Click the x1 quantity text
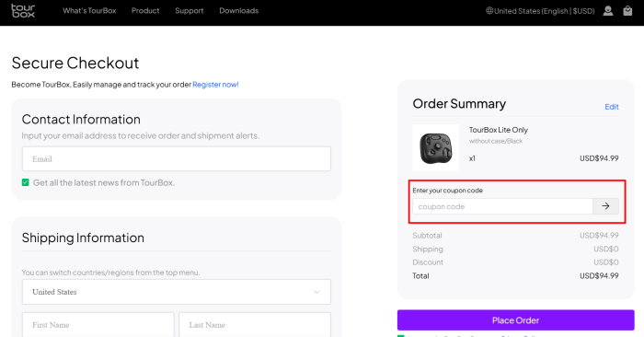This screenshot has height=337, width=644. (472, 158)
